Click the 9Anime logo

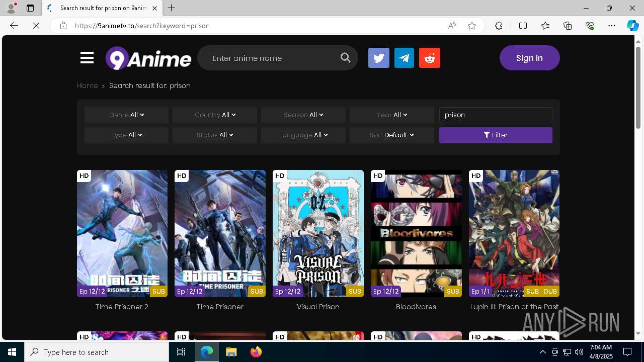[148, 58]
